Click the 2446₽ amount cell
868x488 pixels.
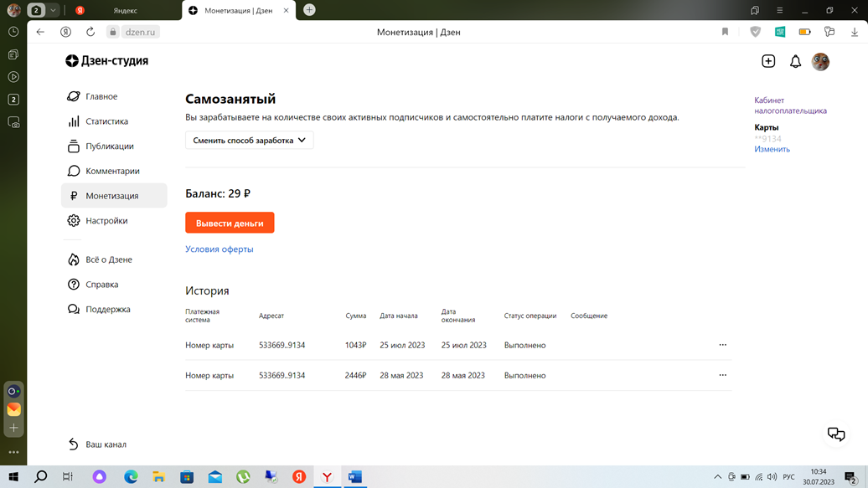[x=355, y=376]
